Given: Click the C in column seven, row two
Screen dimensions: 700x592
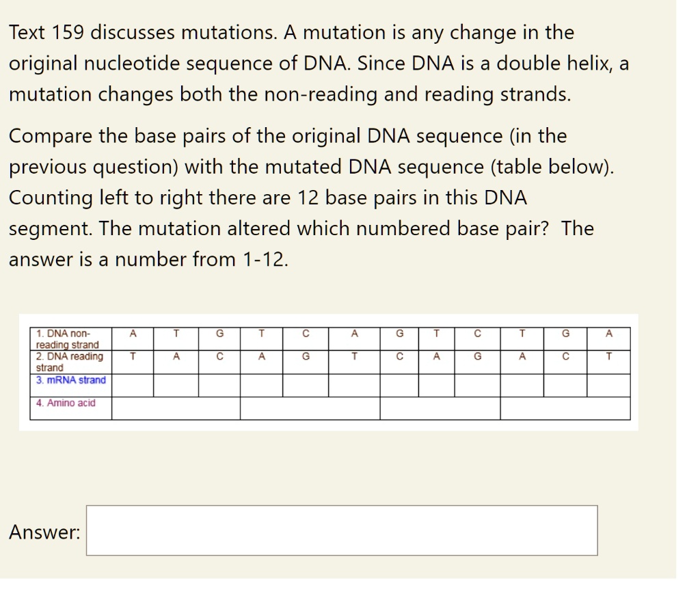Looking at the screenshot, I should pyautogui.click(x=399, y=358).
